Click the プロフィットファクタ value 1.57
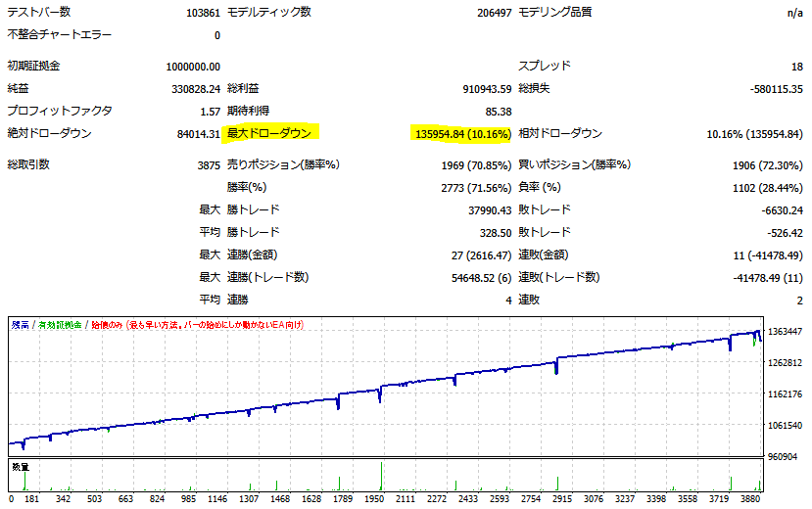Screen dimensions: 812x509 coord(208,112)
